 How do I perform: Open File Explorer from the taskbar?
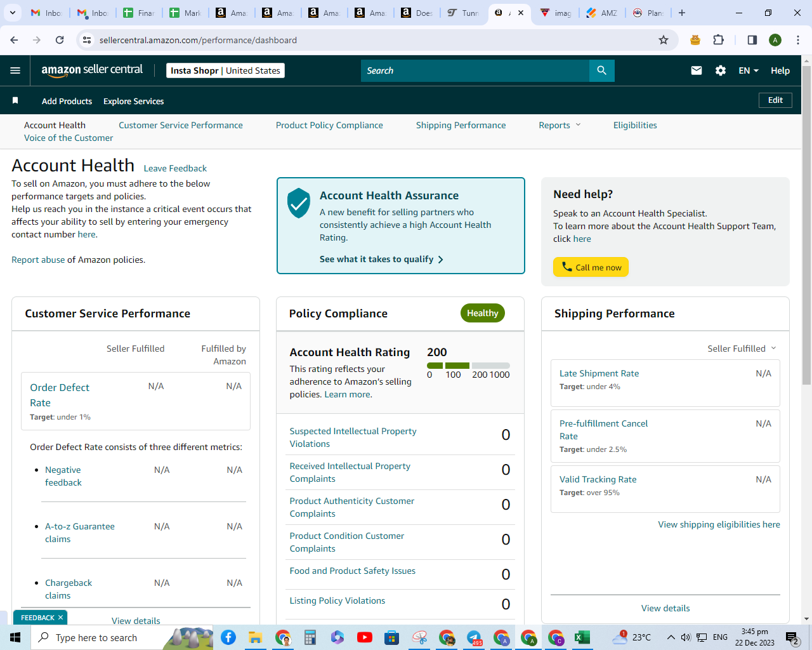[256, 637]
